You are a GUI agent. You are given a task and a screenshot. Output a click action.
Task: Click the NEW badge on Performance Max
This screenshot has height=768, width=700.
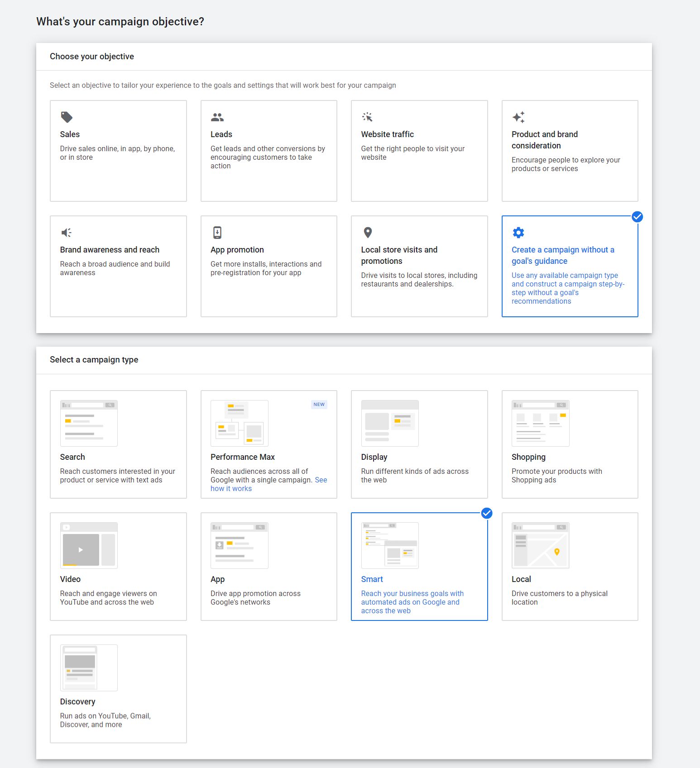[319, 405]
